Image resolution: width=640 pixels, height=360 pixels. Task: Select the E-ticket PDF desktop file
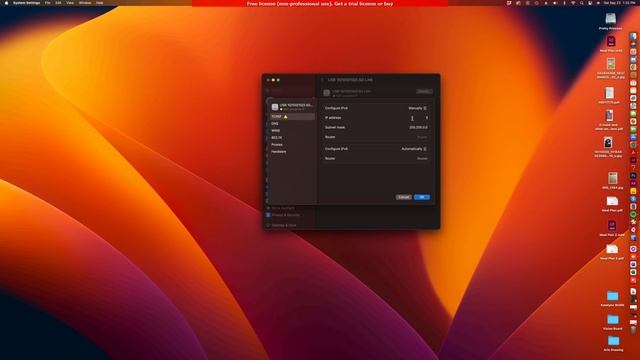609,116
